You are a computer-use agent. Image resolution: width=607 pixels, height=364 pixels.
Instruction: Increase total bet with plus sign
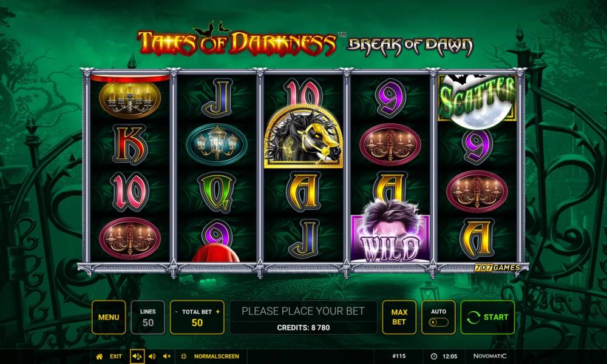pos(217,311)
